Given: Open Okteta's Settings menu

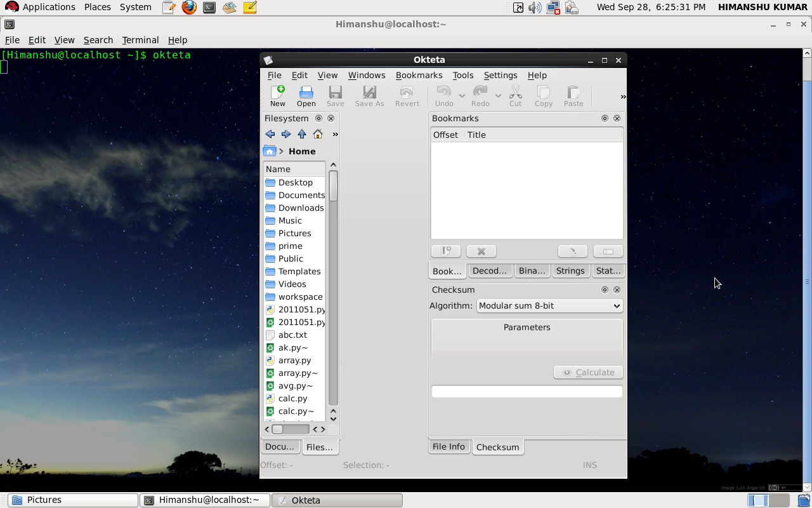Looking at the screenshot, I should pos(501,75).
